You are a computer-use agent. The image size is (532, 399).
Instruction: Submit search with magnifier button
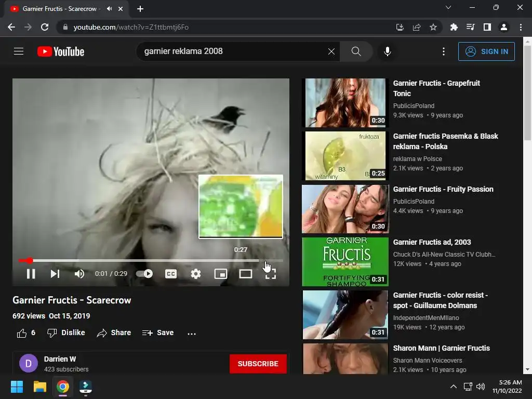(x=356, y=51)
